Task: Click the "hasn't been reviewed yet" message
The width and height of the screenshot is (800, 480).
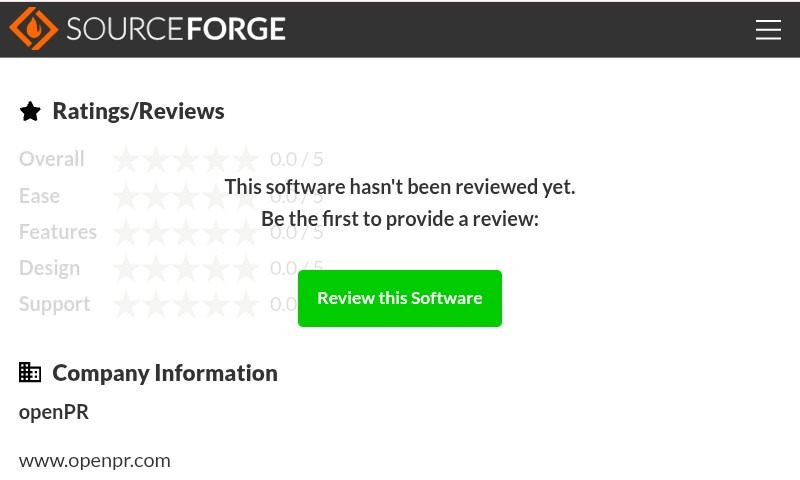Action: click(400, 187)
